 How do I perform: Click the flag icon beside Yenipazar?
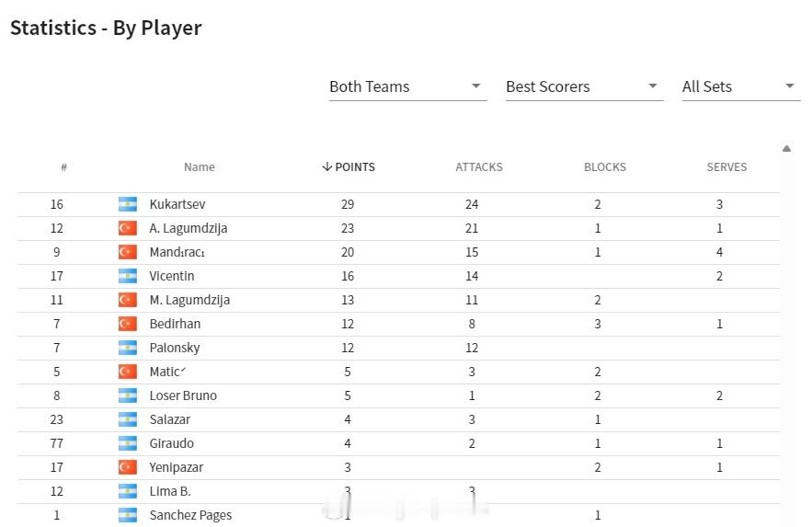point(128,467)
